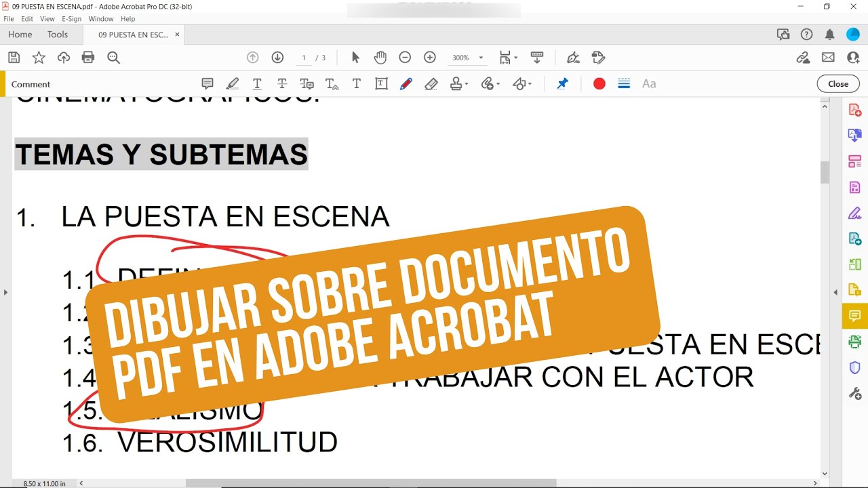Image resolution: width=868 pixels, height=488 pixels.
Task: Upload the file to Document Cloud
Action: point(64,58)
